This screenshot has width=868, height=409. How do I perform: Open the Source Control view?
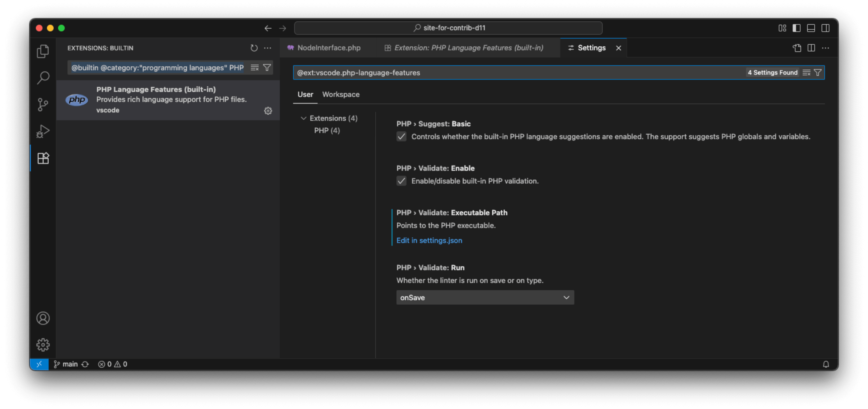[x=43, y=104]
